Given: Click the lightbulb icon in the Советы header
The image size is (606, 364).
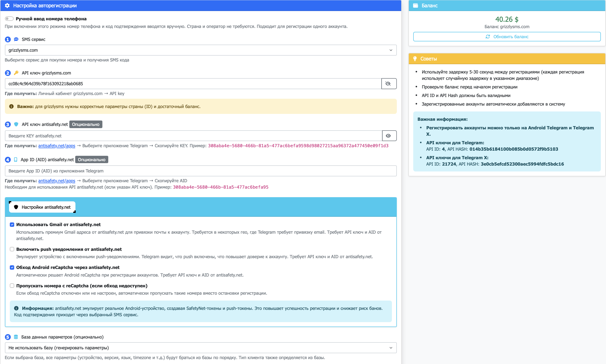Looking at the screenshot, I should tap(415, 59).
